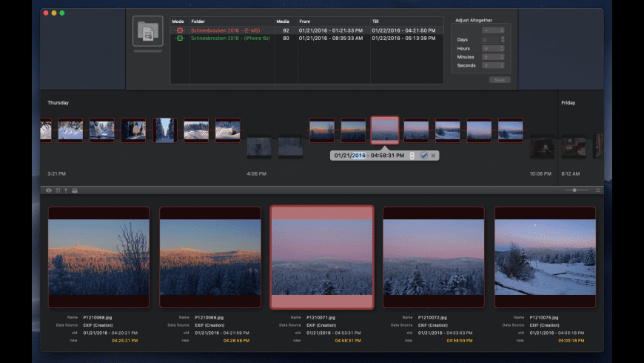Click the 8:12 AM timeline time label

point(571,174)
